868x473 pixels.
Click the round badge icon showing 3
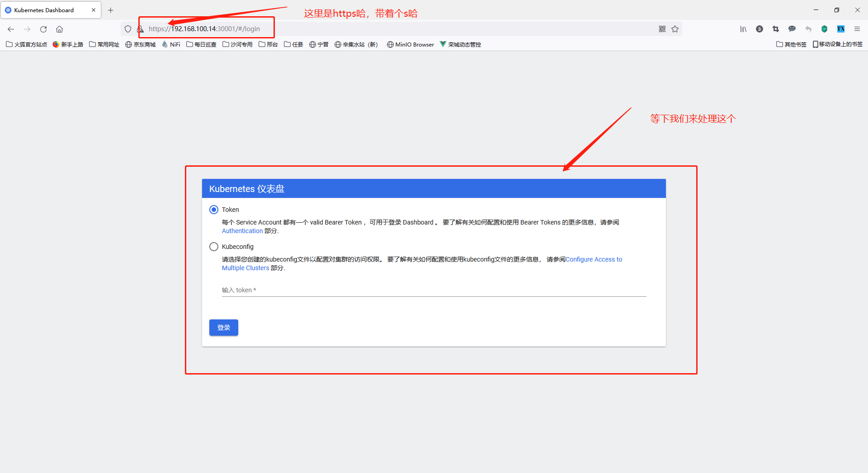pos(759,29)
